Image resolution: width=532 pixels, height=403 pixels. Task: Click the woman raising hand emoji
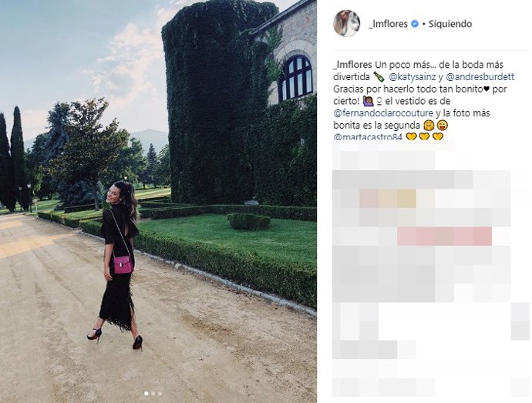368,101
